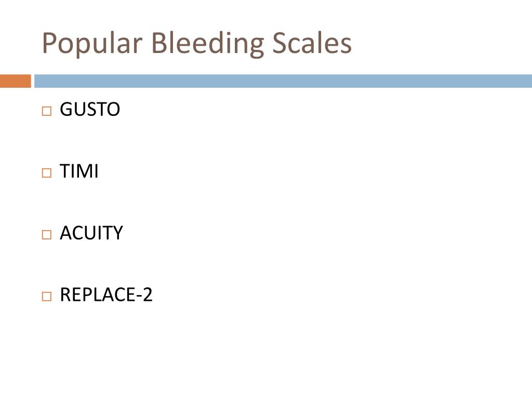Click the word Popular in the title

[92, 44]
